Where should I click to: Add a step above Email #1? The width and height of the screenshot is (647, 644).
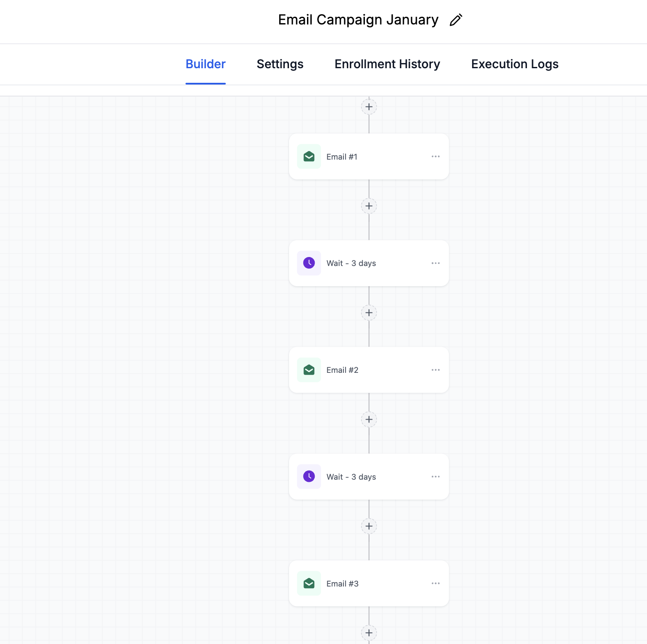[369, 107]
